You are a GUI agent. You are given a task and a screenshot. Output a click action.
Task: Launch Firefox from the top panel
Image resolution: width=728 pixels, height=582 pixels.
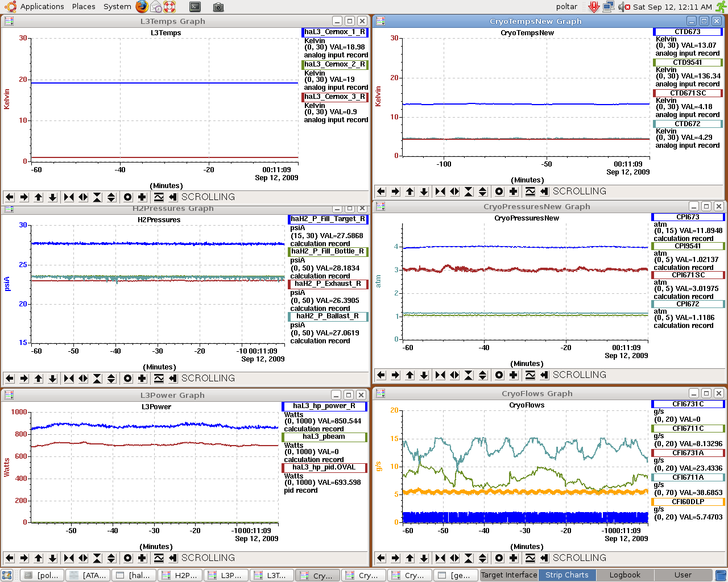click(142, 7)
